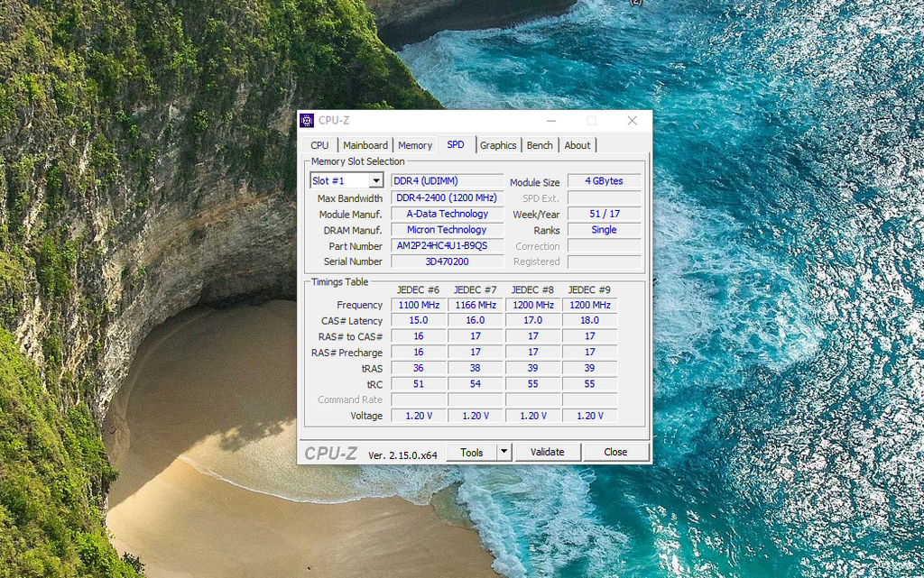Click the JEDEC #6 column header
Viewport: 924px width, 578px height.
tap(419, 289)
